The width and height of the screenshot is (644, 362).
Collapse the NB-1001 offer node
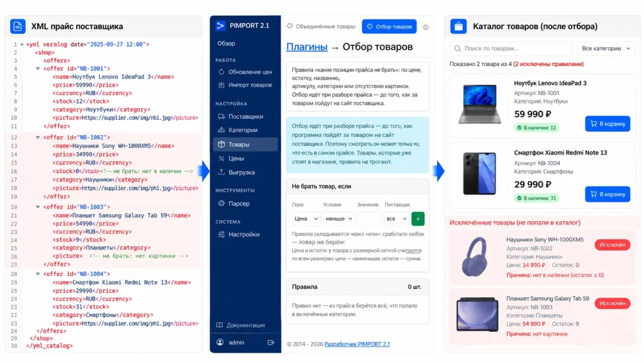click(x=38, y=69)
